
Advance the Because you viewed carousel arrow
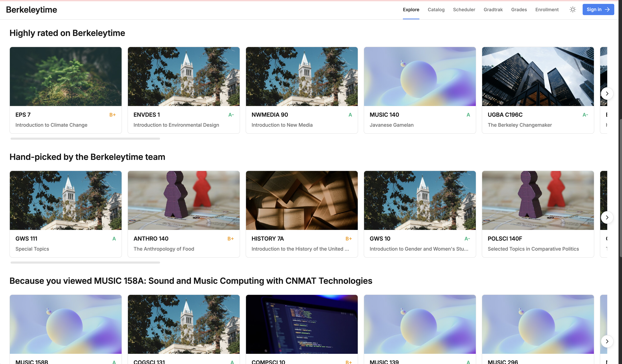click(607, 341)
